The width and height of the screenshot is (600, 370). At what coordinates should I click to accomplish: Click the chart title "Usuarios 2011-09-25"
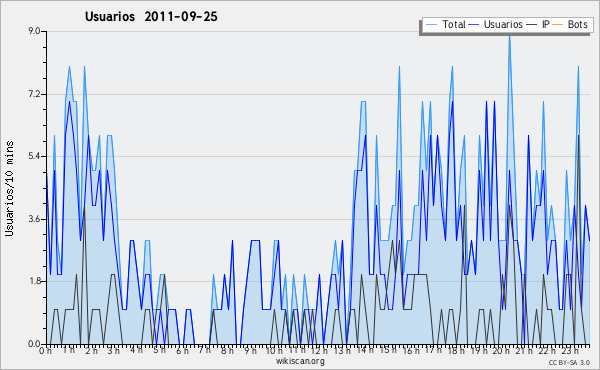click(151, 16)
